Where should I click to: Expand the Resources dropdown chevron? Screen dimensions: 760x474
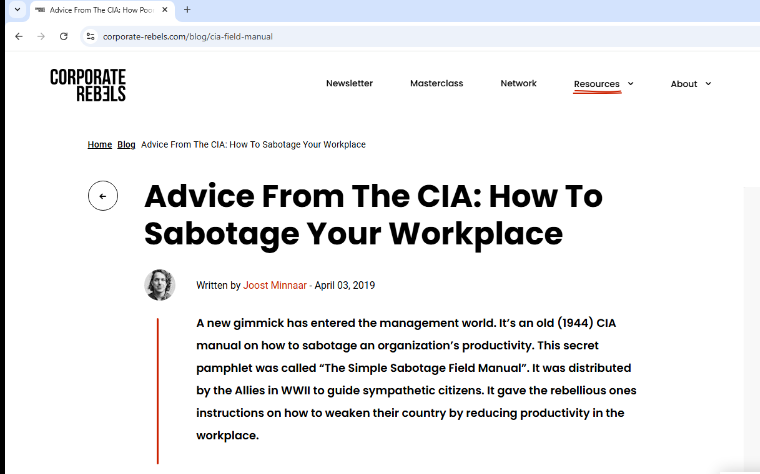(x=631, y=83)
